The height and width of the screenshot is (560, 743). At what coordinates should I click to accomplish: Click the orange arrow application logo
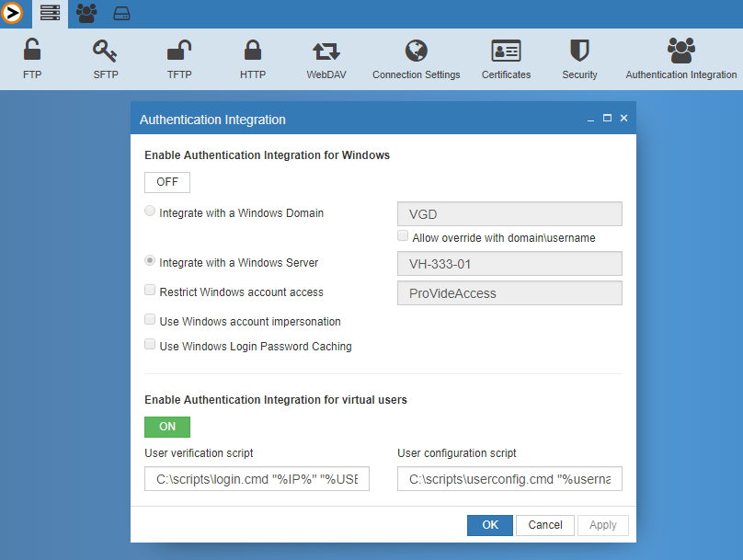[x=11, y=13]
